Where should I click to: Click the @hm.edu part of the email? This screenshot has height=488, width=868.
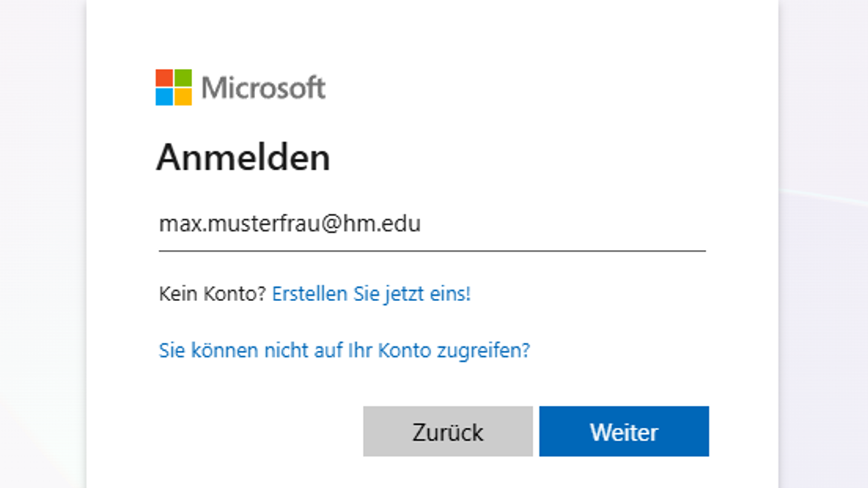coord(371,223)
